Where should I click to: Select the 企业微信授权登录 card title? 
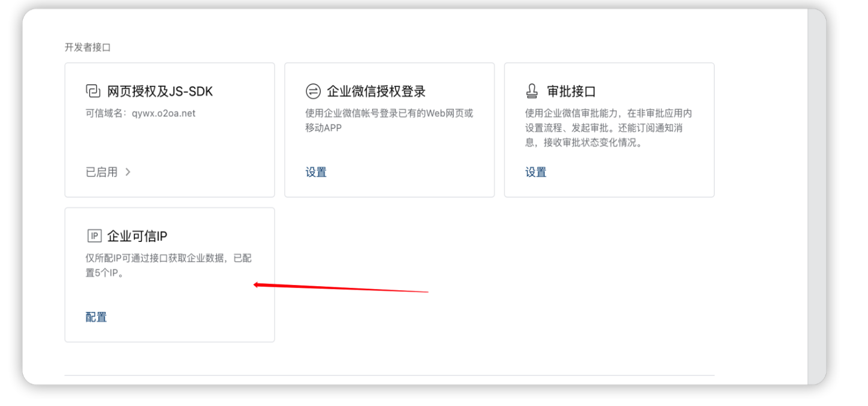click(376, 92)
